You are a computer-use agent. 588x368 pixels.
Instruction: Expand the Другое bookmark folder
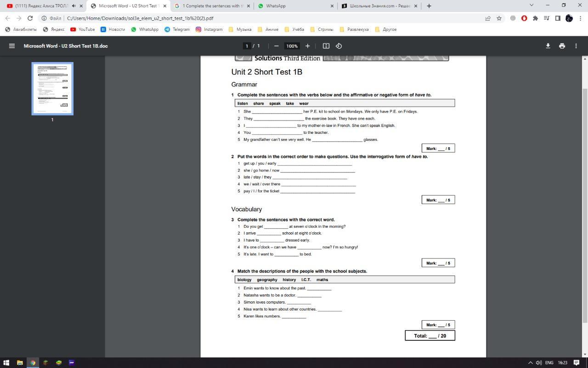(x=385, y=29)
